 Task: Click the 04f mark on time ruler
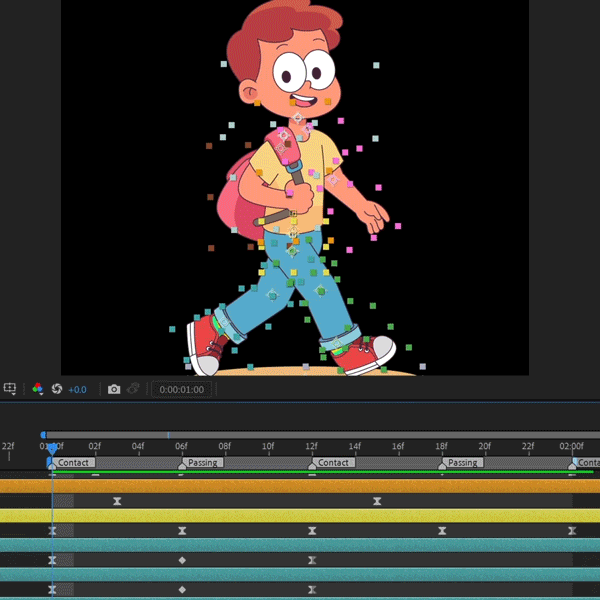[138, 446]
